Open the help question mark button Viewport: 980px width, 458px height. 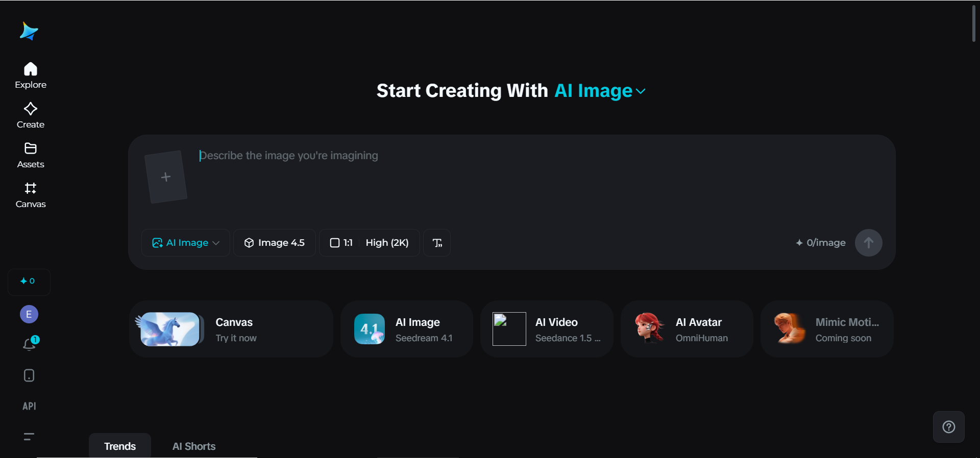pos(949,427)
